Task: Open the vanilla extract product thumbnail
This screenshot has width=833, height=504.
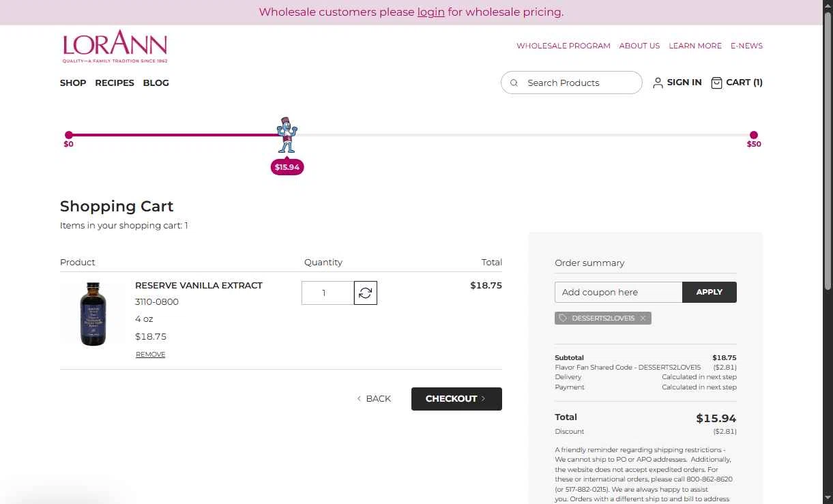Action: pyautogui.click(x=93, y=314)
